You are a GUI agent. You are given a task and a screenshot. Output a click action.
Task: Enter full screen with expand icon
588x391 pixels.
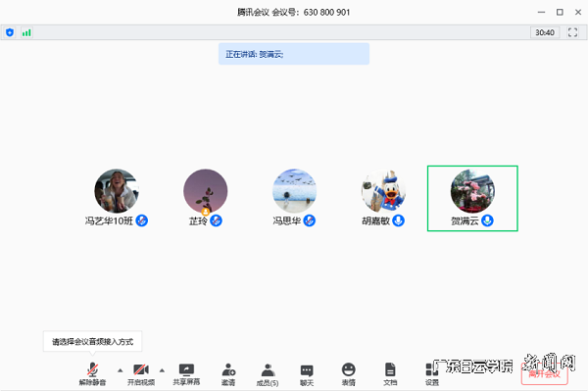coord(572,32)
